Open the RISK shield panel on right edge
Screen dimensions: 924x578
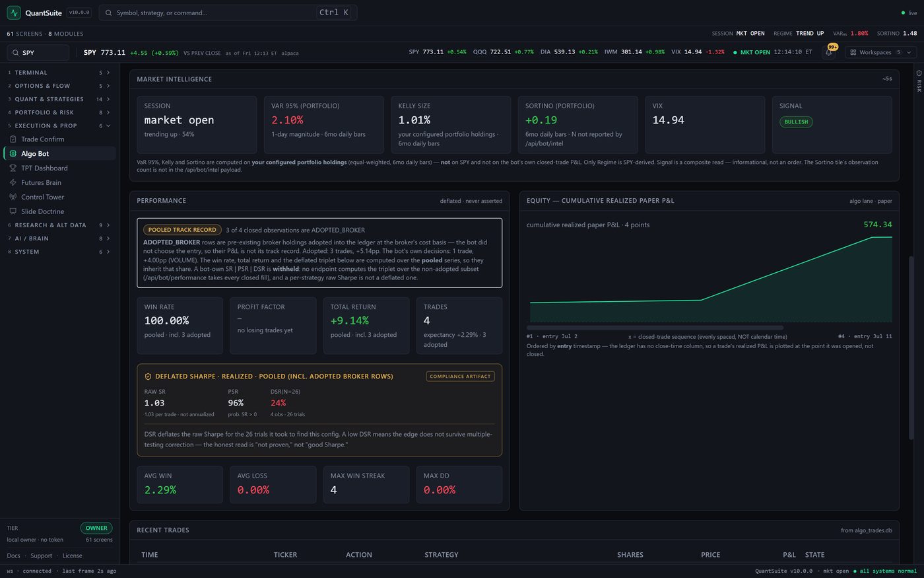pos(919,80)
